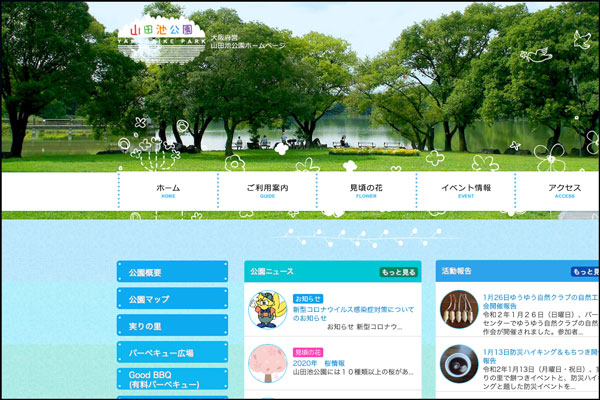
Task: Click the mascot character news icon
Action: coord(267,311)
